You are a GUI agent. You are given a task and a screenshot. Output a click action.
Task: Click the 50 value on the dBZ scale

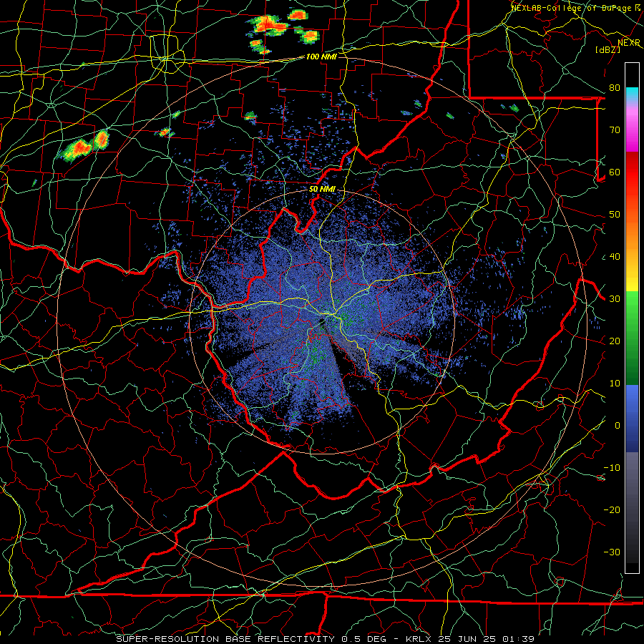click(615, 215)
